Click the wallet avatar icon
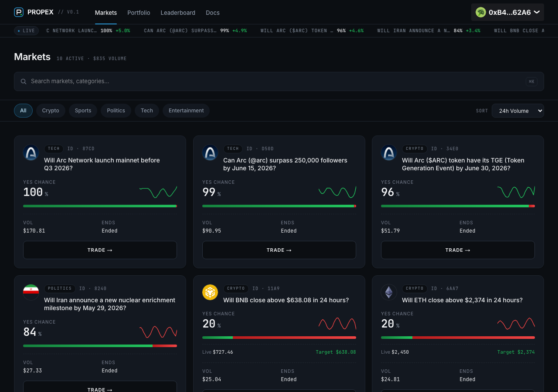Image resolution: width=558 pixels, height=392 pixels. pos(481,12)
